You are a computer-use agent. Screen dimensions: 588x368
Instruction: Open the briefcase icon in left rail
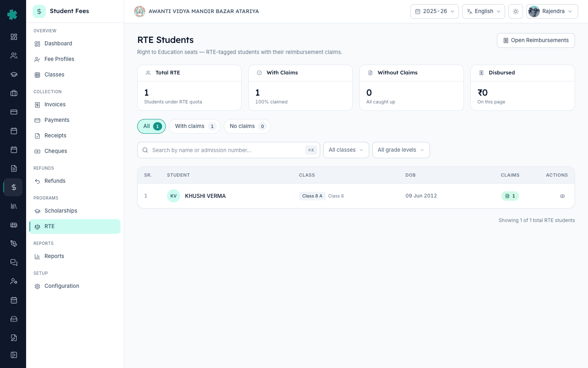tap(14, 93)
